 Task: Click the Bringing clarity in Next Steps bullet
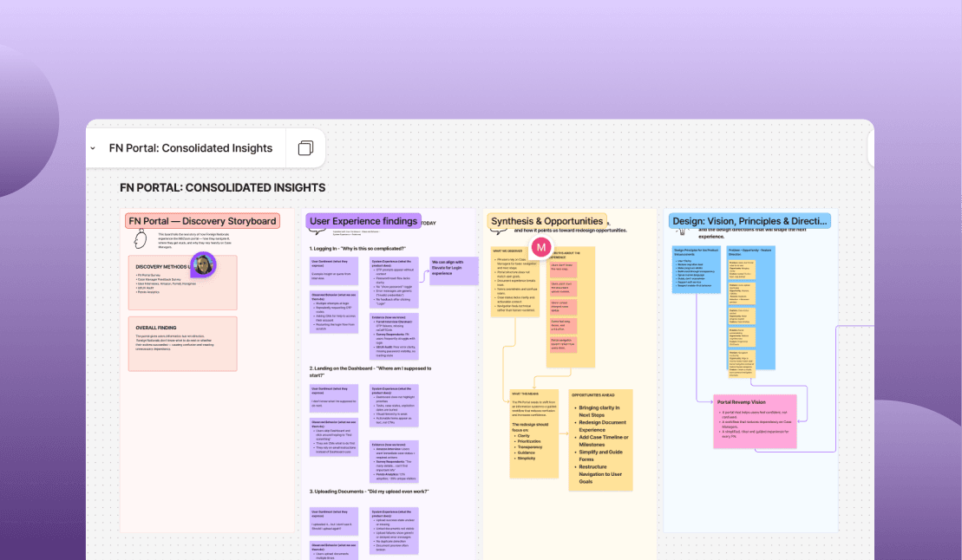pyautogui.click(x=599, y=411)
